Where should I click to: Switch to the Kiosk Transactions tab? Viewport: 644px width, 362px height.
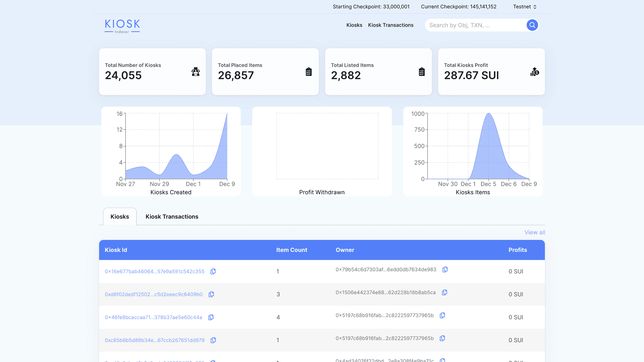click(x=172, y=217)
